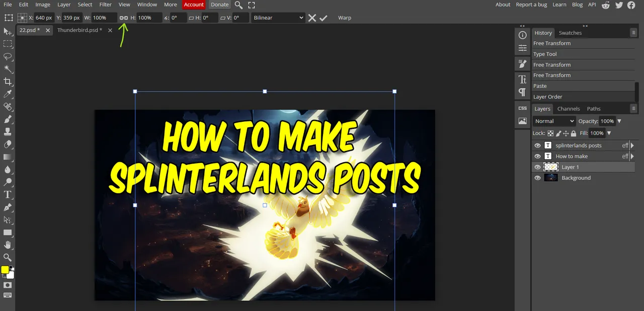Hide Layer 1 visibility eye
The image size is (644, 311).
pyautogui.click(x=537, y=167)
